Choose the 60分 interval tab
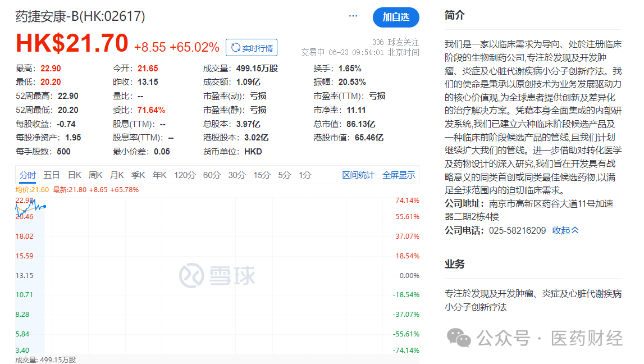The image size is (644, 364). 212,175
